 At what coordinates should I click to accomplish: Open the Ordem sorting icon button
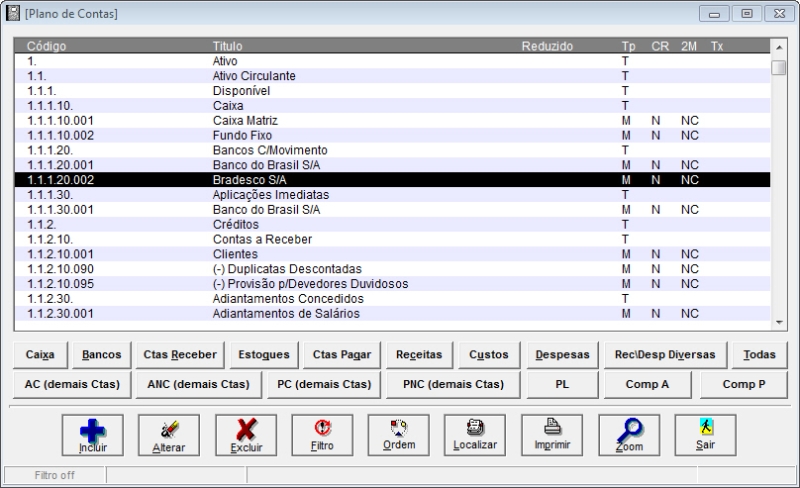click(x=398, y=435)
